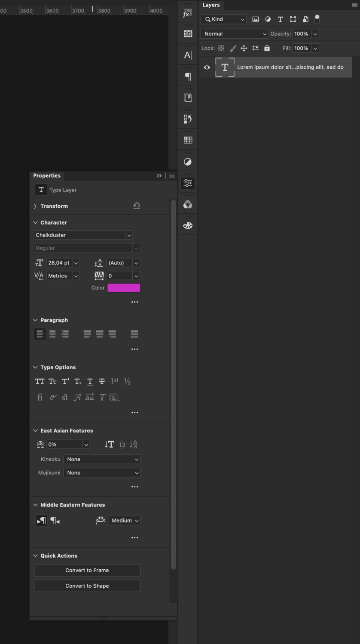Reset Transform icon in Properties
360x644 pixels.
pyautogui.click(x=137, y=206)
